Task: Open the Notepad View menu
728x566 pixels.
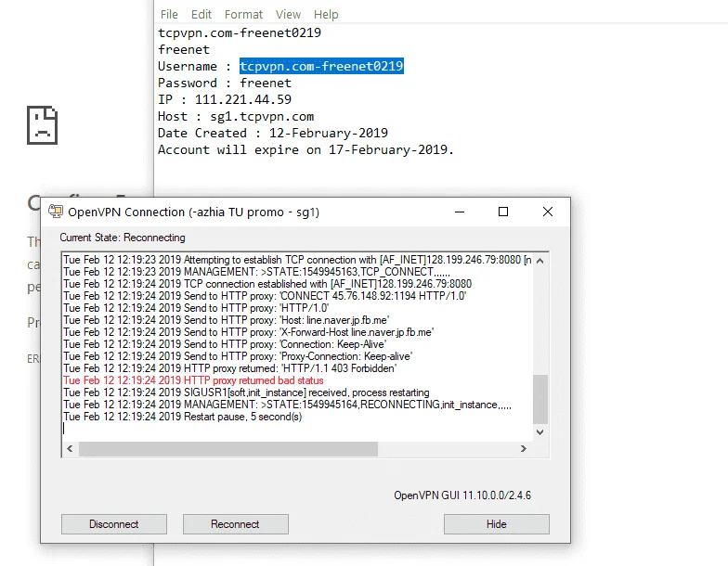Action: coord(288,15)
